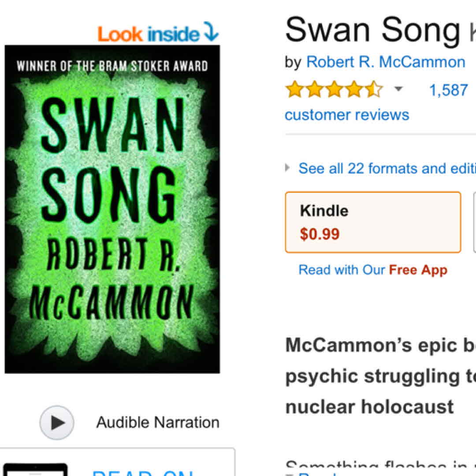The height and width of the screenshot is (476, 476).
Task: Expand formats list using the gray triangle
Action: pyautogui.click(x=288, y=168)
